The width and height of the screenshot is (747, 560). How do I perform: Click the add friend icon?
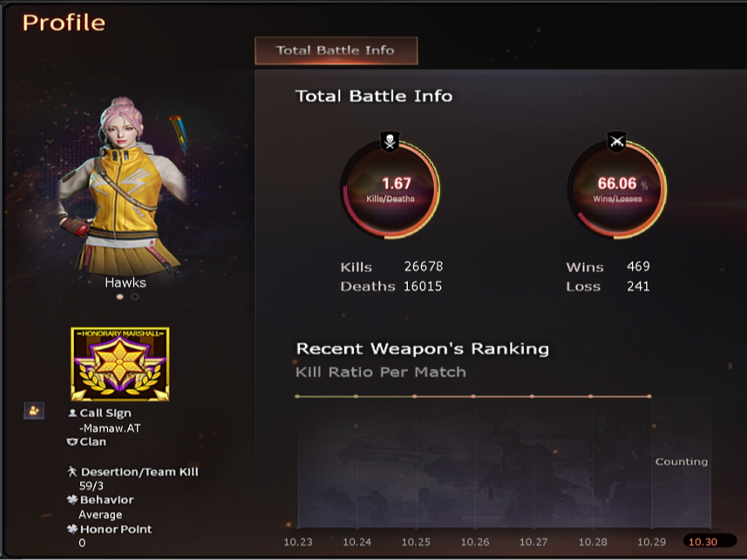pyautogui.click(x=34, y=410)
